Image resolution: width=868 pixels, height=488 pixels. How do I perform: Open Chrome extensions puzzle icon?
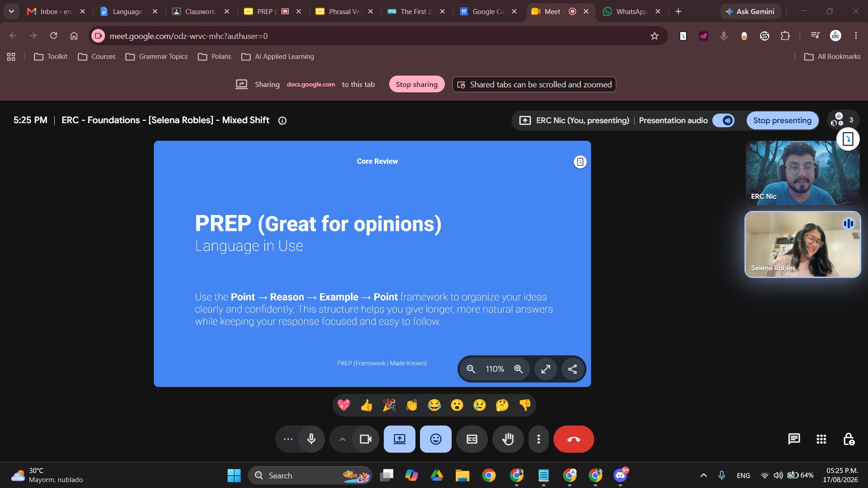click(x=785, y=36)
